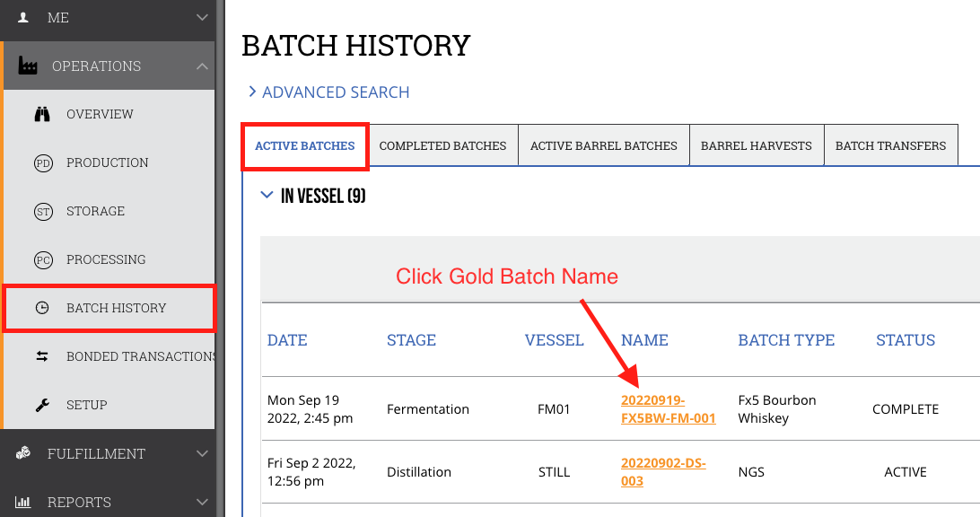The width and height of the screenshot is (980, 517).
Task: Click the Batch History page heading
Action: click(x=355, y=46)
